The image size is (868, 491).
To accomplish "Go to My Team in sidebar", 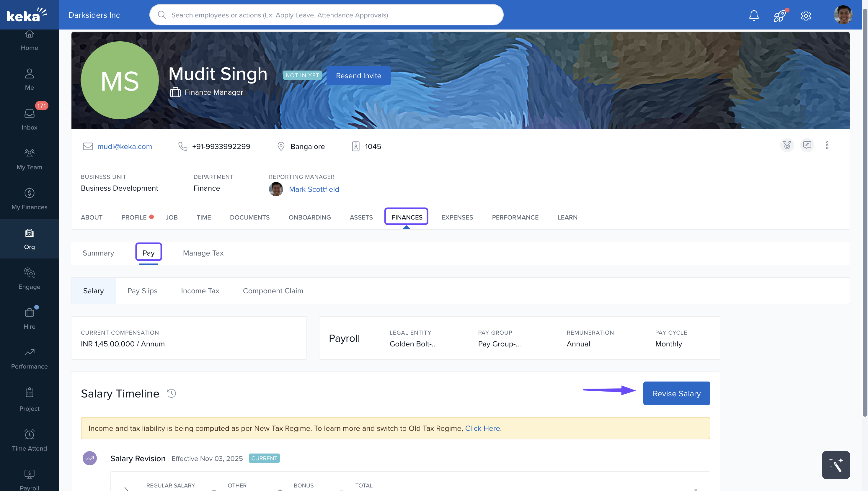I will [29, 159].
